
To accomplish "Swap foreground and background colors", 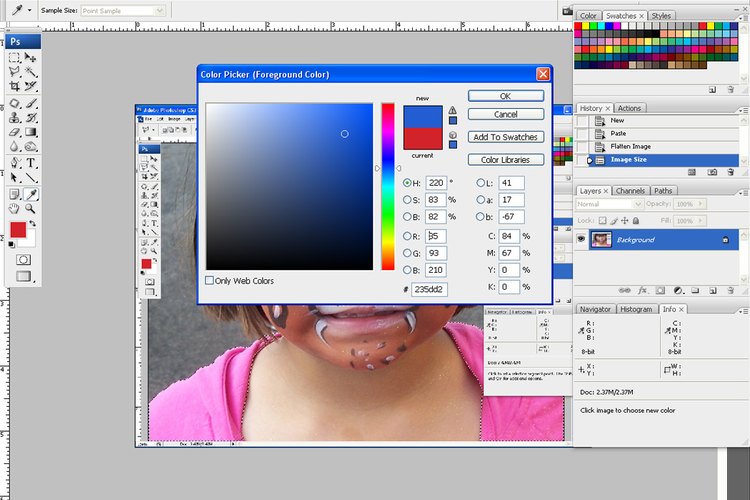I will pos(33,223).
